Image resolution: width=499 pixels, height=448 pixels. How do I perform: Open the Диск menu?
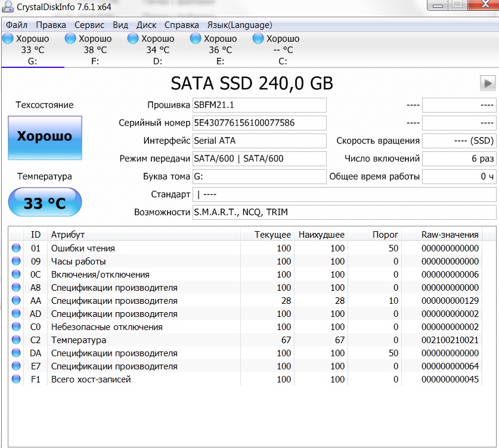point(146,25)
